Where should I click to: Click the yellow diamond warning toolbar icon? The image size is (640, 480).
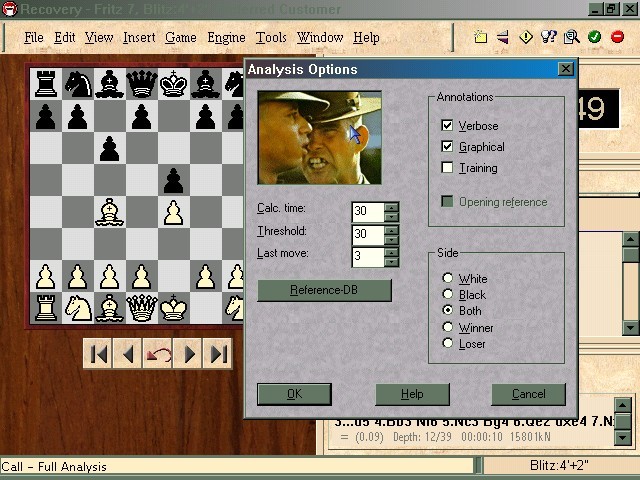(526, 37)
